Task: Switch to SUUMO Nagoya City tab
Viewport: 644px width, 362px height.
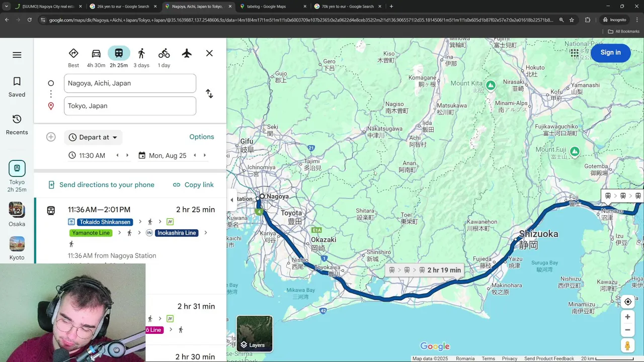Action: click(48, 7)
